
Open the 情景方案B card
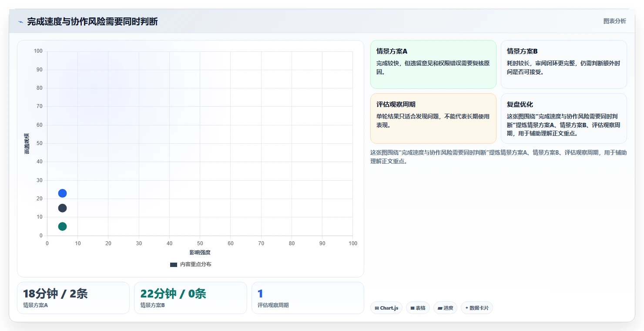click(x=563, y=64)
